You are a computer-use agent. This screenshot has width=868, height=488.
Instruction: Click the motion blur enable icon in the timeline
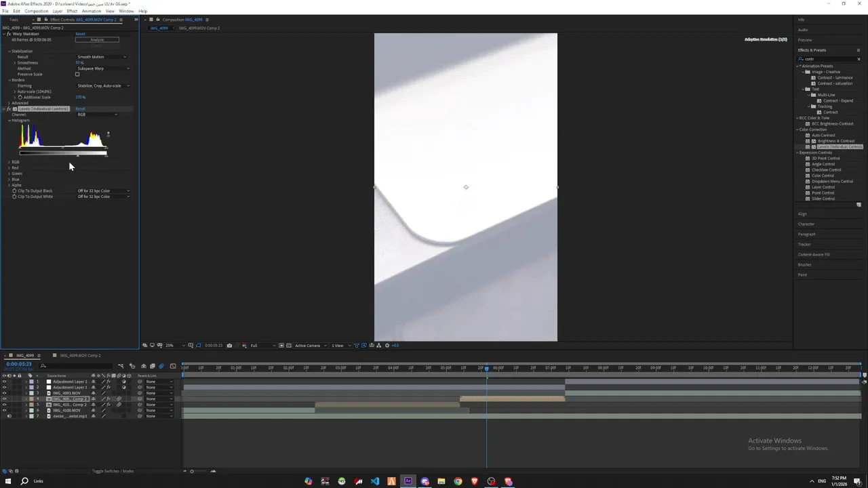[161, 366]
